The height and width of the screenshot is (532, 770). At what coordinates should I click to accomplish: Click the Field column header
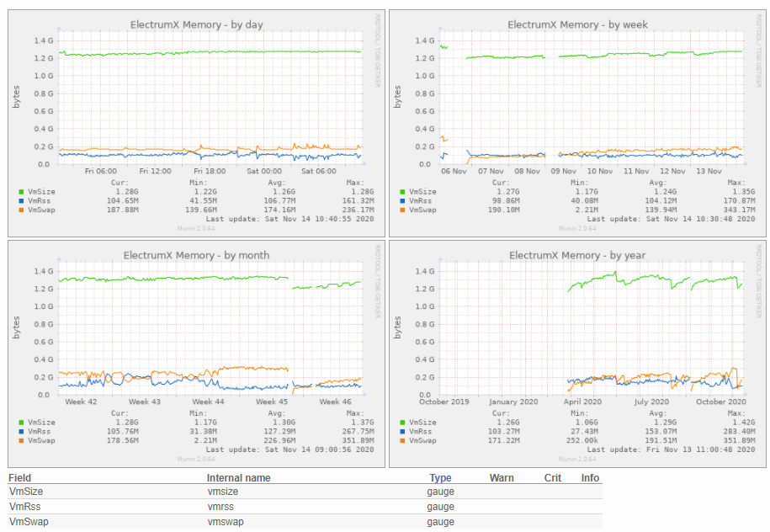tap(19, 478)
